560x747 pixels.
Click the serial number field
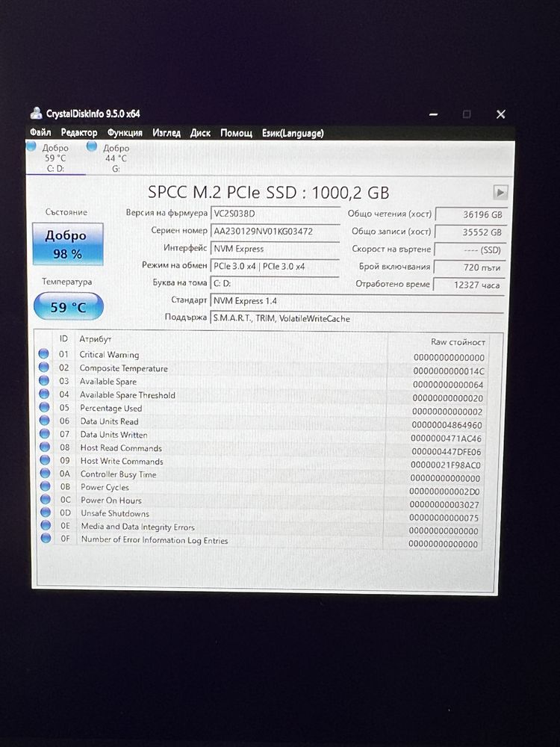[x=276, y=231]
